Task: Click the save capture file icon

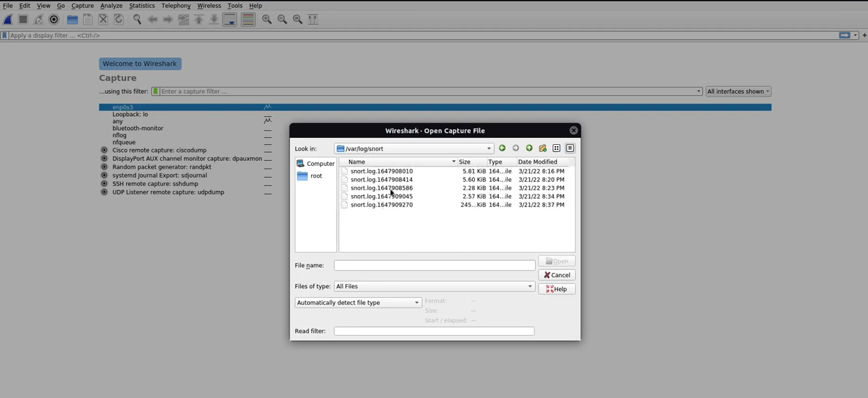Action: [88, 20]
